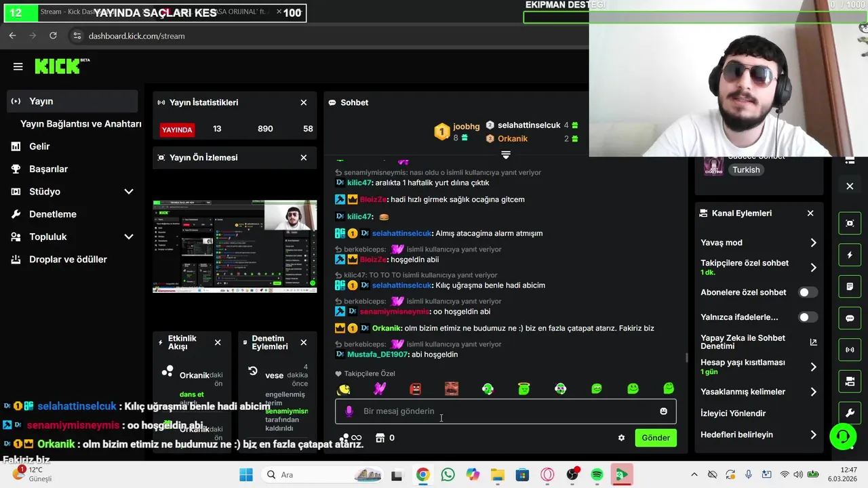Click the lightning bolt icon in right strip
Screen dimensions: 868x488
click(x=850, y=255)
